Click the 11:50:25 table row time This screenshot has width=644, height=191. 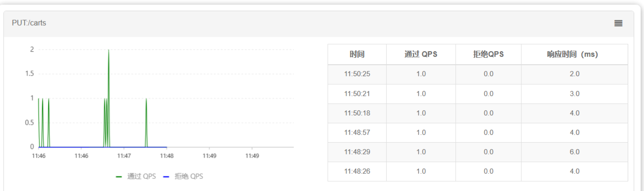click(x=357, y=74)
